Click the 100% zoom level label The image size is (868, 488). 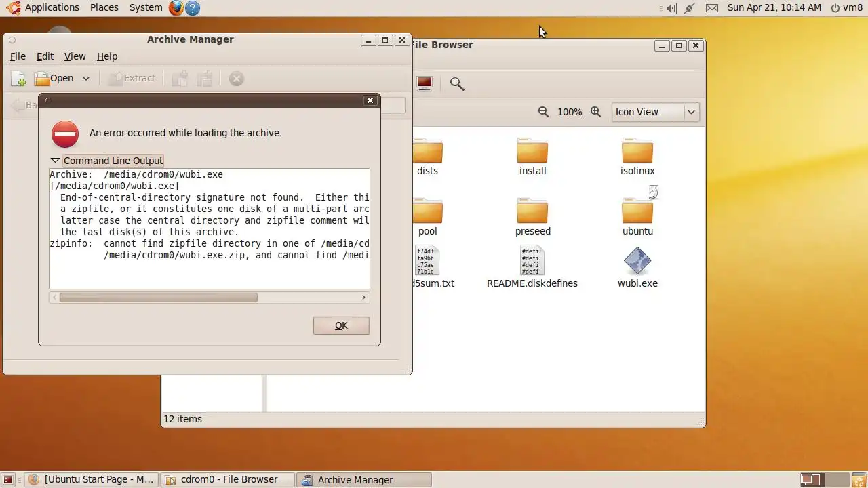[x=570, y=112]
